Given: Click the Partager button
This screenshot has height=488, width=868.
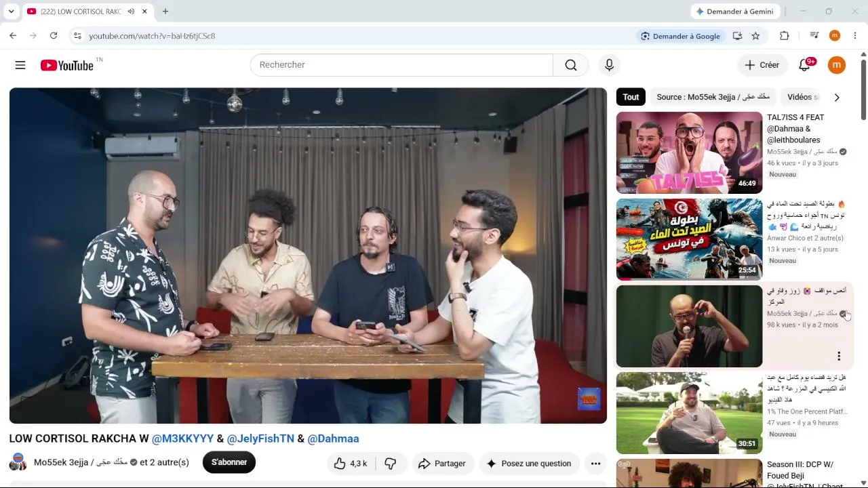Looking at the screenshot, I should (x=442, y=464).
